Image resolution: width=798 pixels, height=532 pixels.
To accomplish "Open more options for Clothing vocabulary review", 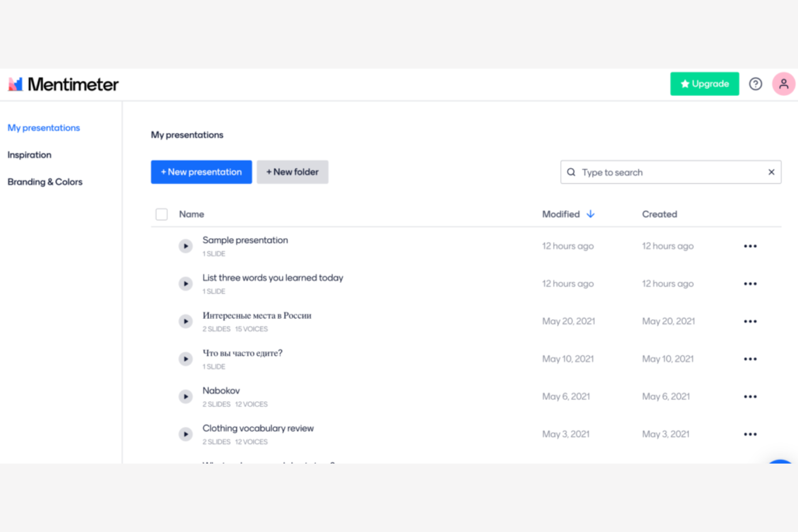I will pyautogui.click(x=750, y=434).
